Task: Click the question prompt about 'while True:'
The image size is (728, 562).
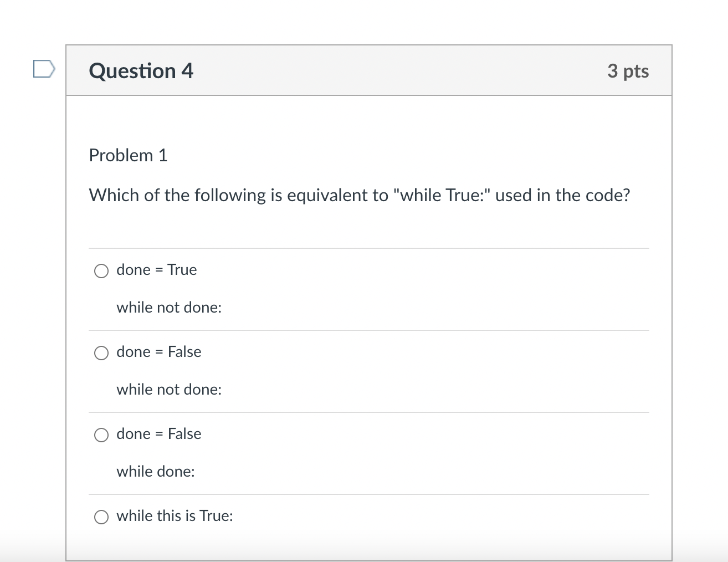Action: [359, 195]
